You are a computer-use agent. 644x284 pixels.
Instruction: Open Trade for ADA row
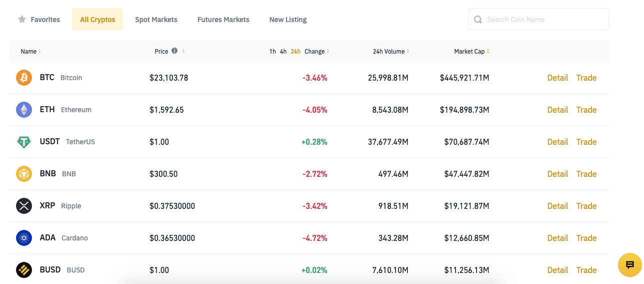(x=586, y=238)
